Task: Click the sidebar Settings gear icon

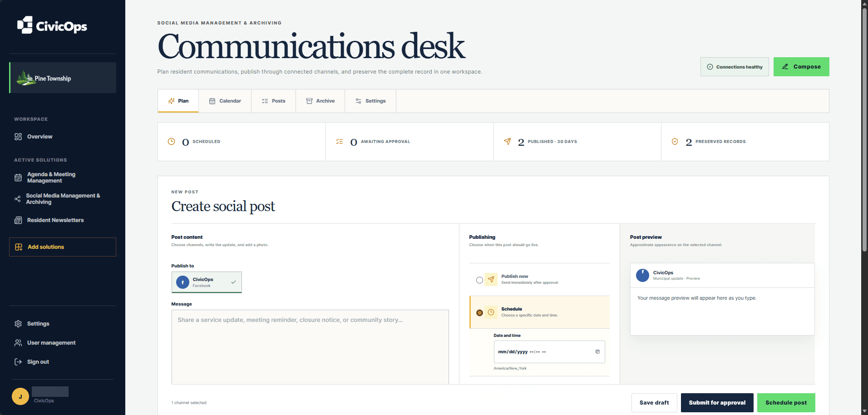Action: point(18,324)
